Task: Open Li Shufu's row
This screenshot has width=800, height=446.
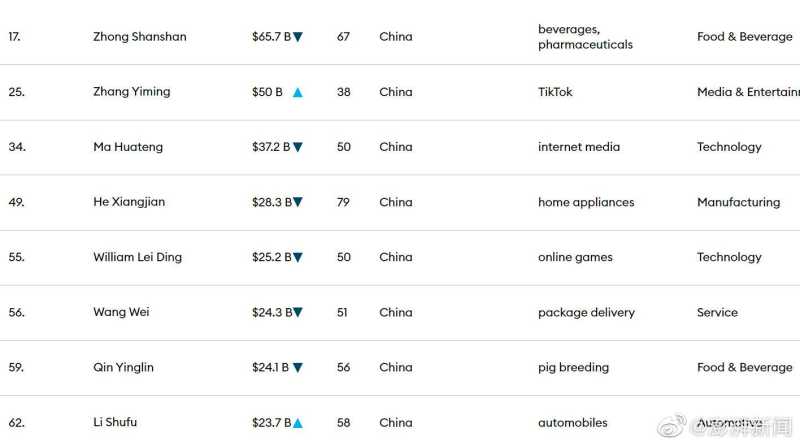Action: click(x=115, y=422)
